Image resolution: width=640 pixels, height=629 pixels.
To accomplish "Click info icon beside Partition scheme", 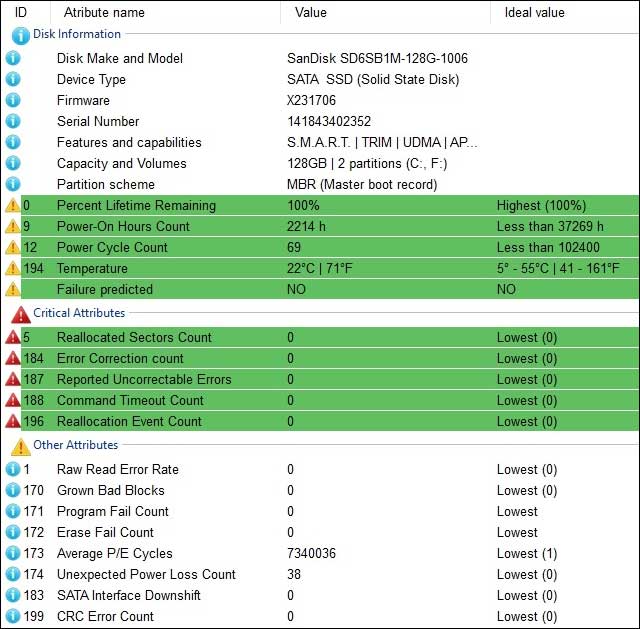I will (13, 184).
